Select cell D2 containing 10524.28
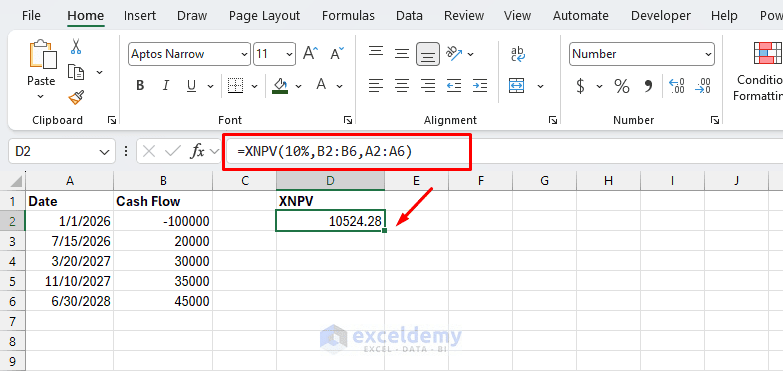783x371 pixels. click(331, 221)
